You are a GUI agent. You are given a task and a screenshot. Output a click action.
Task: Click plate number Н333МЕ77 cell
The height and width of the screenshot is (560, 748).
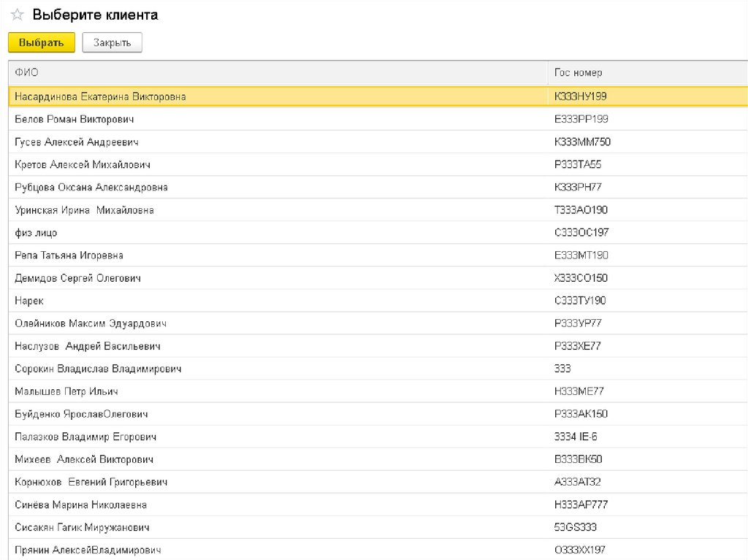(579, 391)
